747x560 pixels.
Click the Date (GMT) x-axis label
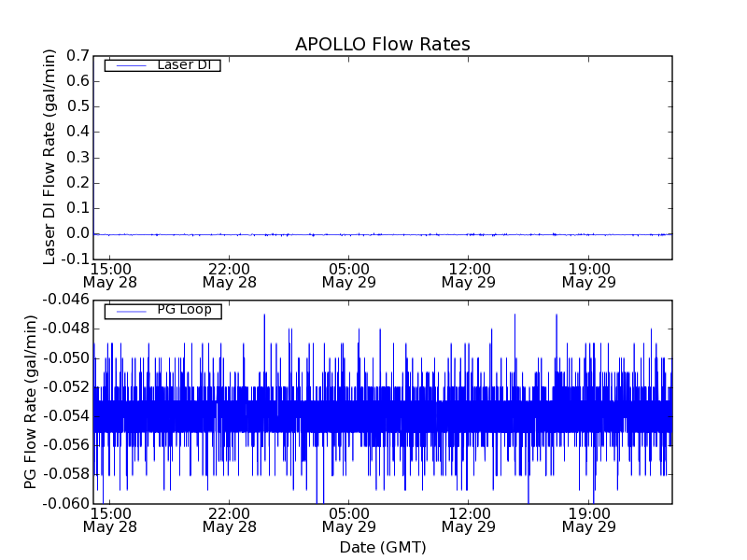point(382,547)
